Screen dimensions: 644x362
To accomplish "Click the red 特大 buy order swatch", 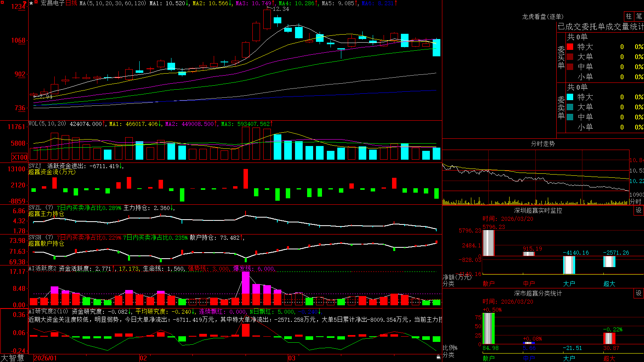I will [x=570, y=47].
